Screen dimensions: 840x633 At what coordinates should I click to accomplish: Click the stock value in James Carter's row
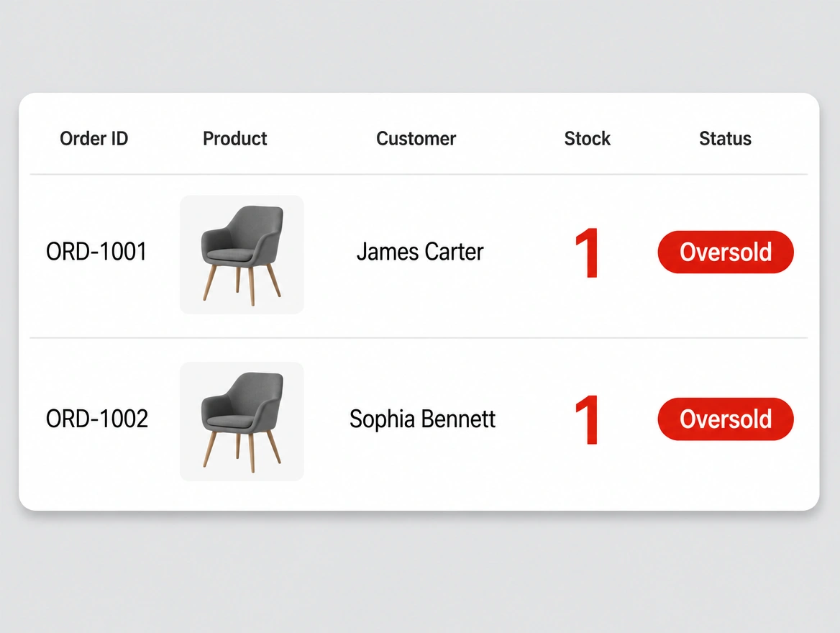pyautogui.click(x=587, y=252)
